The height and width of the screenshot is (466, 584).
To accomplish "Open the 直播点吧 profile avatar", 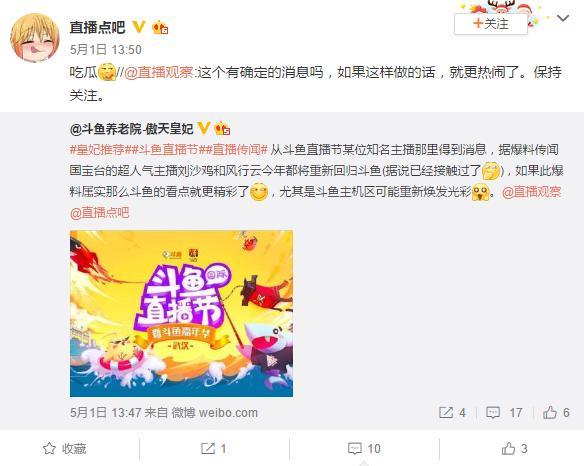I will tap(34, 37).
